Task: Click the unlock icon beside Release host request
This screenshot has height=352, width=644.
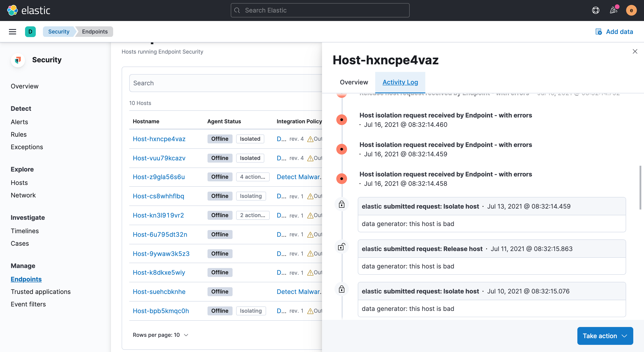Action: [x=341, y=247]
